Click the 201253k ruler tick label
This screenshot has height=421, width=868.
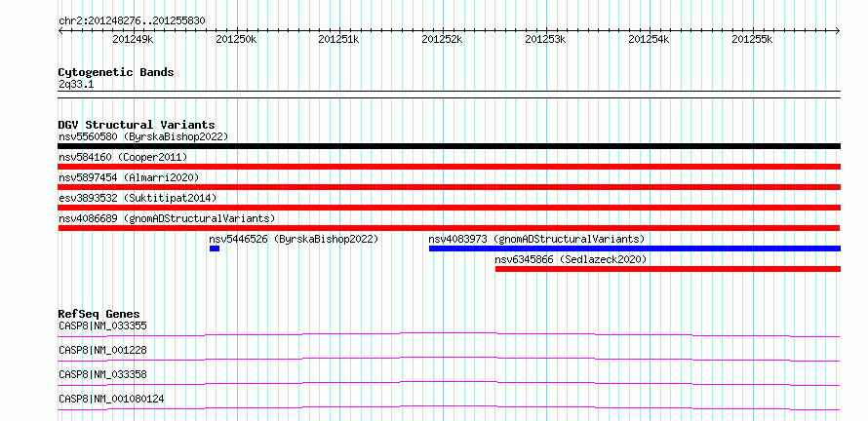click(546, 39)
